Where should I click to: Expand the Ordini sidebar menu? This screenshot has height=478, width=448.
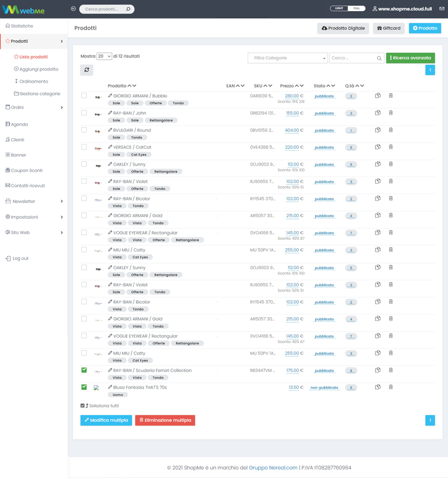tap(33, 107)
